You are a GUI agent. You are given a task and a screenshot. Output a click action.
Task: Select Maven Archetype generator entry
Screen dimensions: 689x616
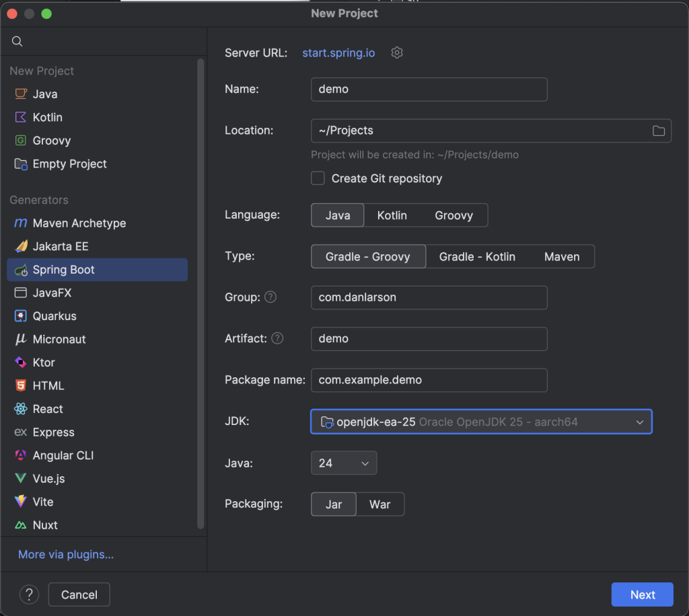(97, 223)
